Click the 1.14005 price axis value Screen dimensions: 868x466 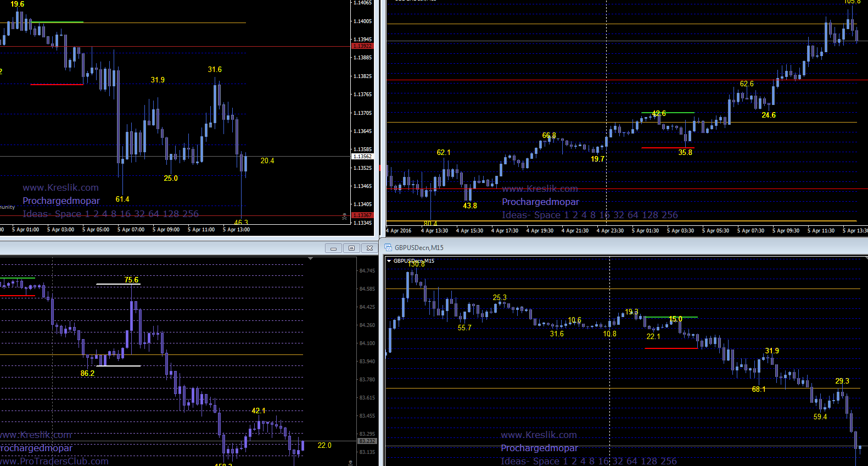362,21
